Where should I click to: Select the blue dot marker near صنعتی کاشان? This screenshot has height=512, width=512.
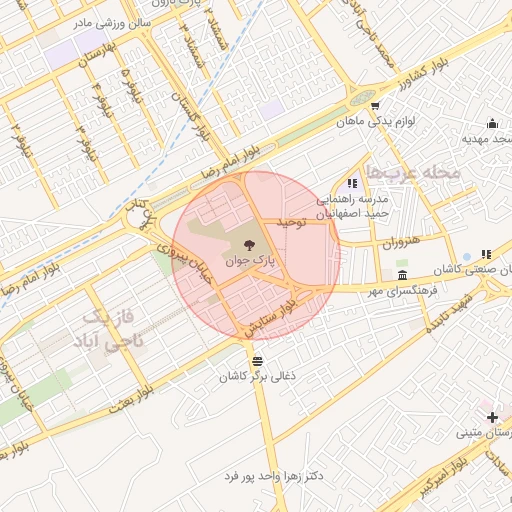point(467,256)
